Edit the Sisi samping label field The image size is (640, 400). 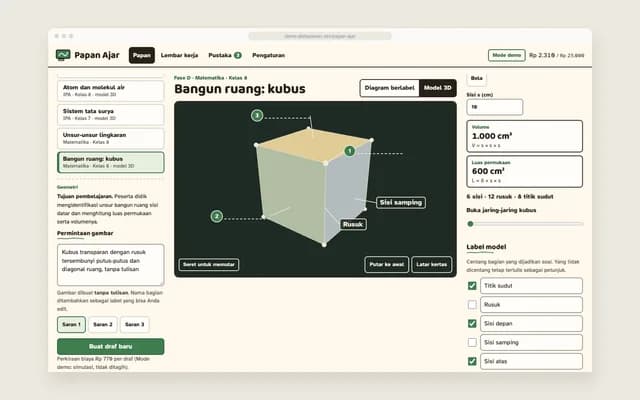click(531, 342)
